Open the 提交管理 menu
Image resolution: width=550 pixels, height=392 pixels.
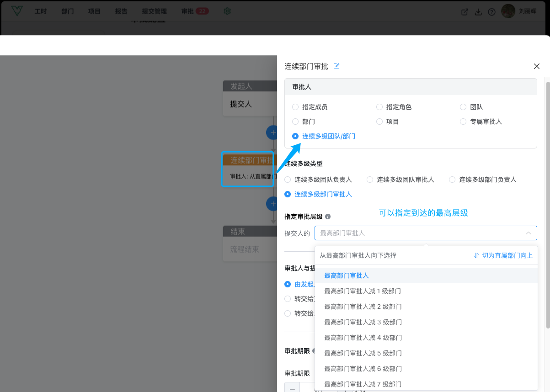155,11
